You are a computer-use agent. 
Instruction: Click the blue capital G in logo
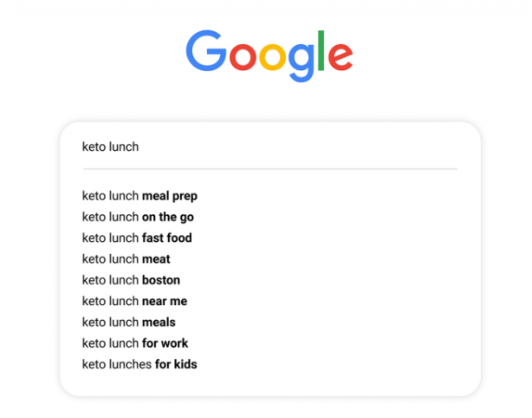pos(206,50)
